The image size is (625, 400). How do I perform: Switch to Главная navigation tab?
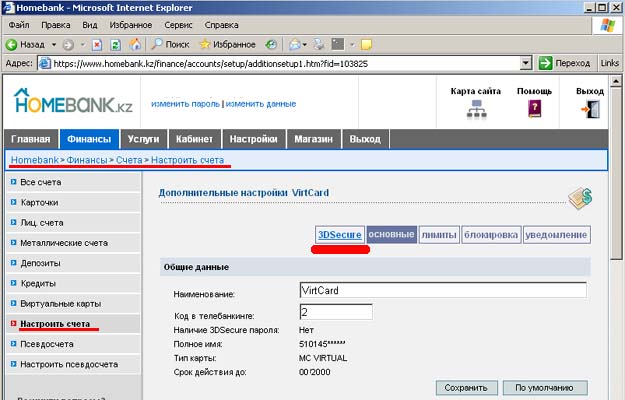[x=31, y=139]
